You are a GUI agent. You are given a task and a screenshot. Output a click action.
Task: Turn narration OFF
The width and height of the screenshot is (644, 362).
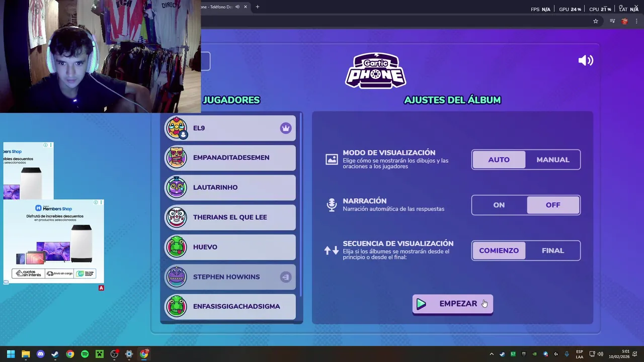553,205
